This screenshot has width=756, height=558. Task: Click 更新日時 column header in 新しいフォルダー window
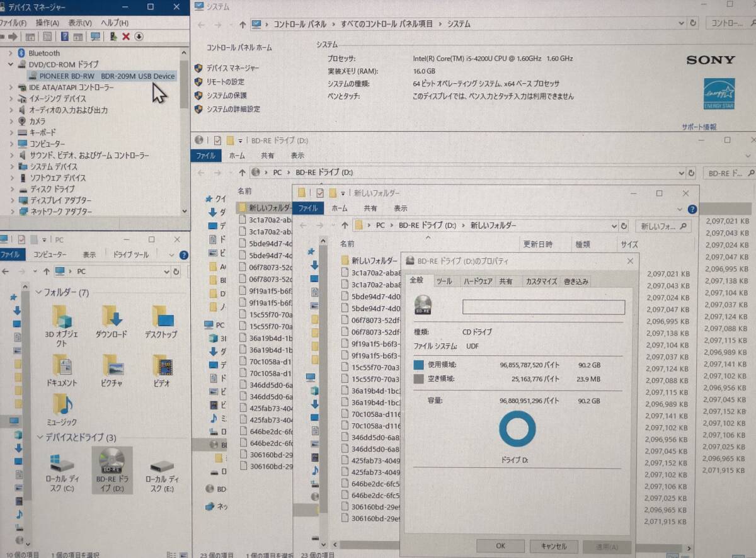coord(538,244)
